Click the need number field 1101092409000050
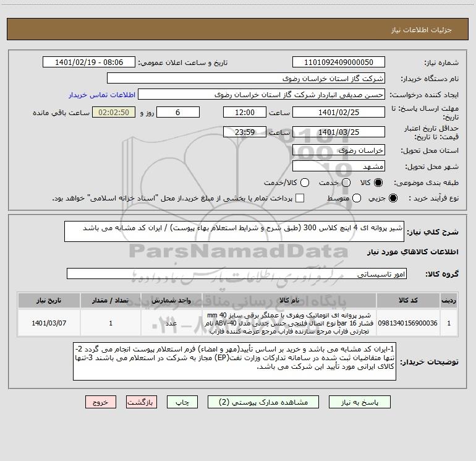The height and width of the screenshot is (461, 476). tap(339, 62)
